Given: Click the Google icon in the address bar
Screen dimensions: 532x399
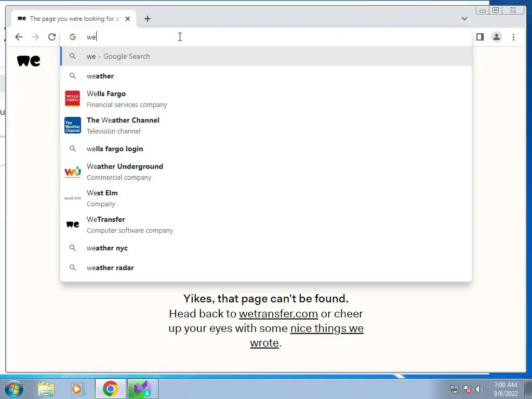Looking at the screenshot, I should pos(73,37).
